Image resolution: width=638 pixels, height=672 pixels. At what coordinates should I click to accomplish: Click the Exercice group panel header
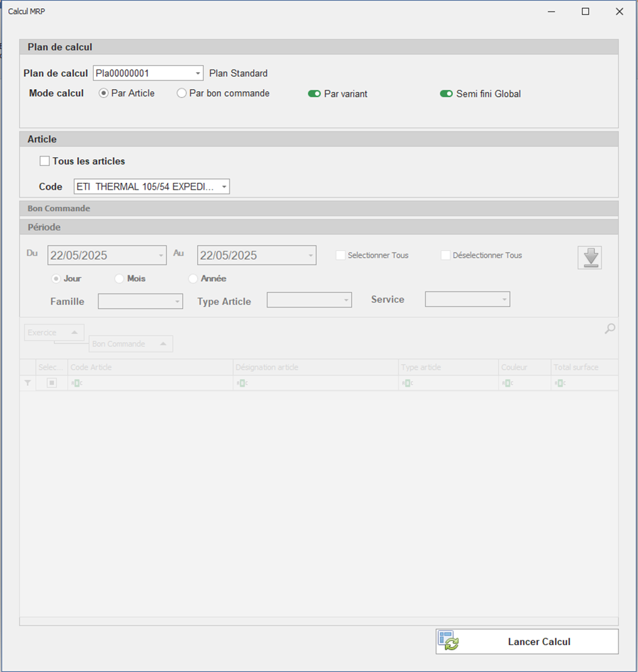click(x=54, y=333)
